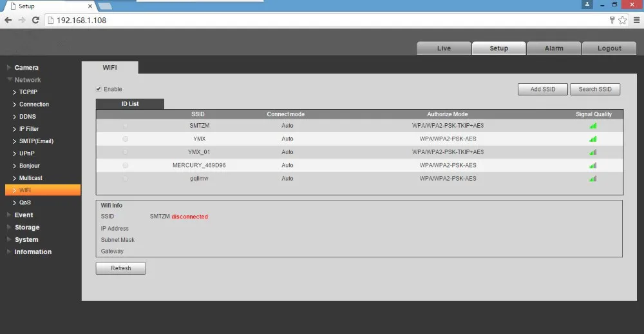Open QoS settings page
This screenshot has height=334, width=644.
[x=24, y=202]
